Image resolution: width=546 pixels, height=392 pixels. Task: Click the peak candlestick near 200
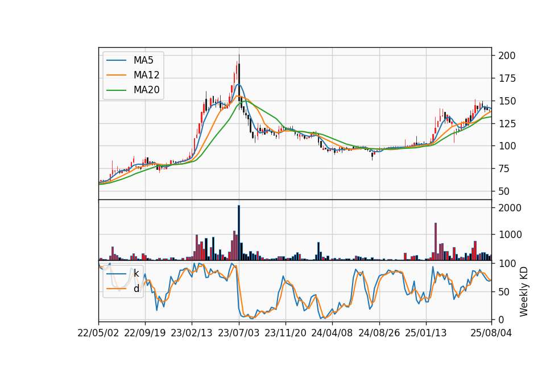tap(239, 82)
